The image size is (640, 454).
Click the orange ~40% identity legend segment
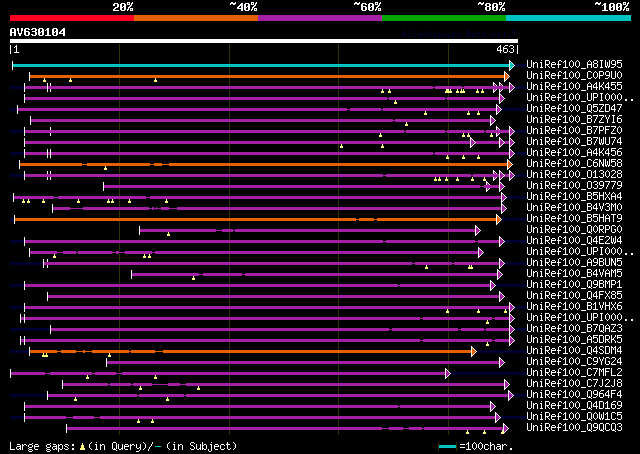pyautogui.click(x=196, y=18)
